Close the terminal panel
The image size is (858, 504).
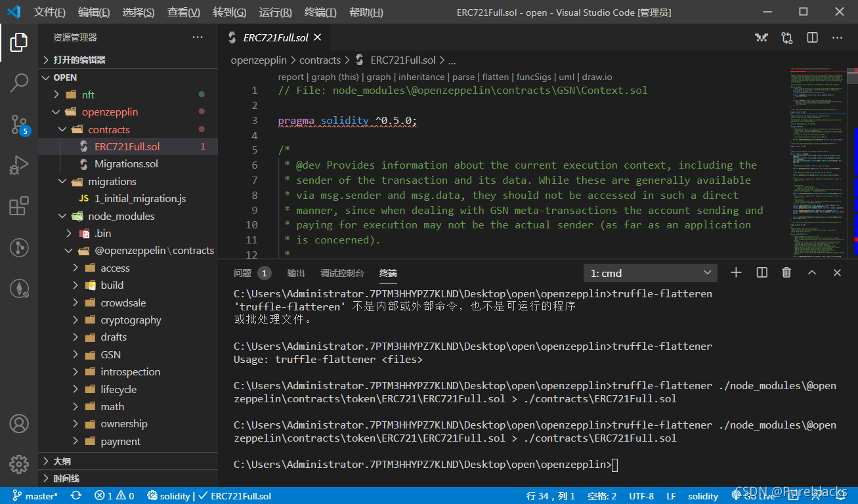[x=837, y=272]
